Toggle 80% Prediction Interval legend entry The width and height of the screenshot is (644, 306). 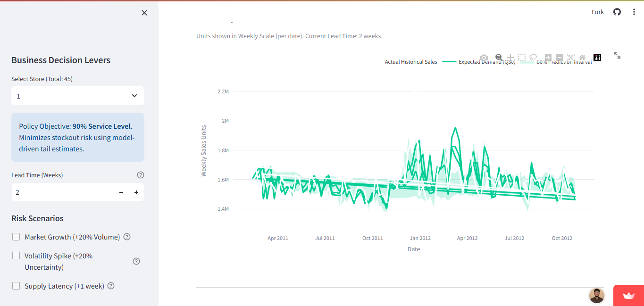point(557,62)
